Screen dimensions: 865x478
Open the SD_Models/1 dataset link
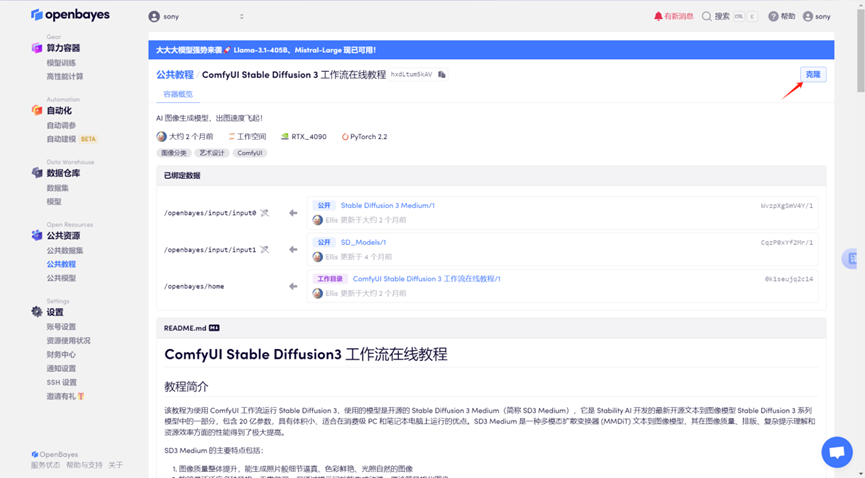click(x=363, y=242)
